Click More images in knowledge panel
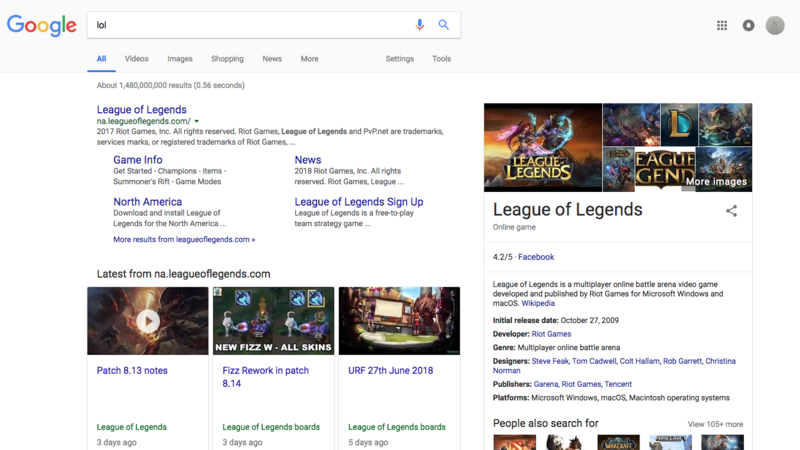 tap(716, 182)
